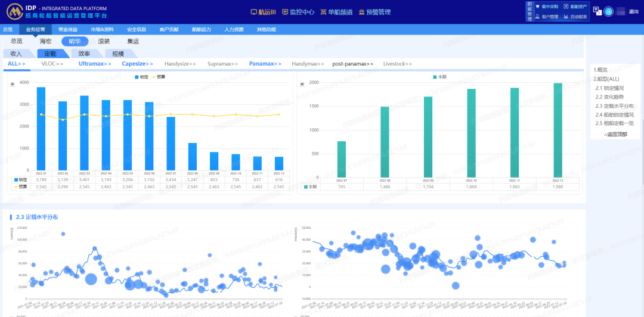Click the 765 table cell
The height and width of the screenshot is (317, 644).
point(342,187)
